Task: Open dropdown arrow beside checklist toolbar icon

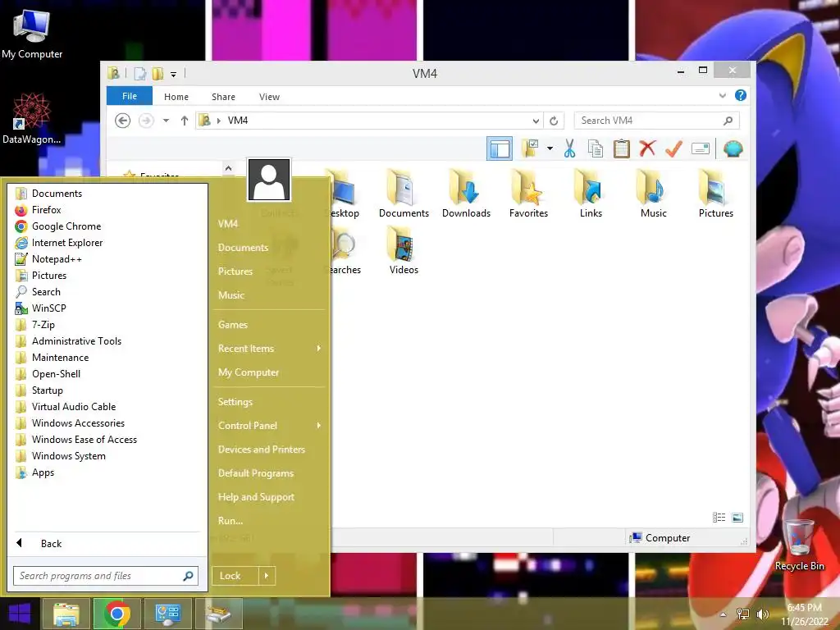Action: point(550,148)
